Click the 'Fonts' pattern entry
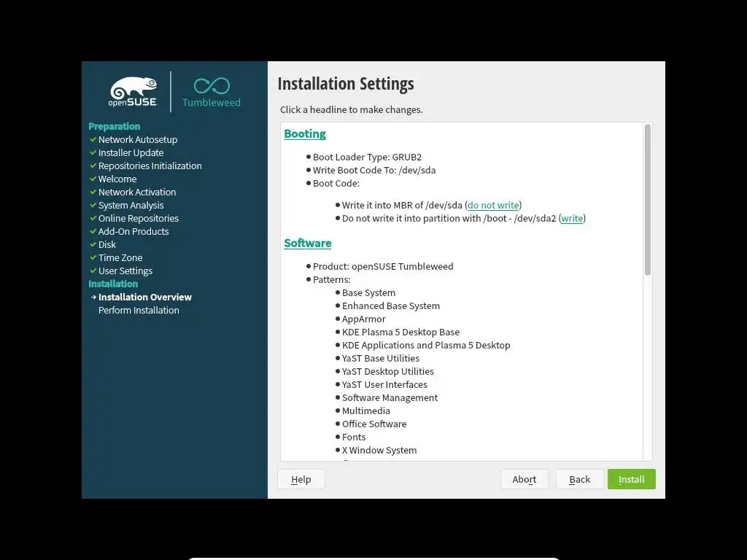Viewport: 747px width, 560px height. (354, 437)
